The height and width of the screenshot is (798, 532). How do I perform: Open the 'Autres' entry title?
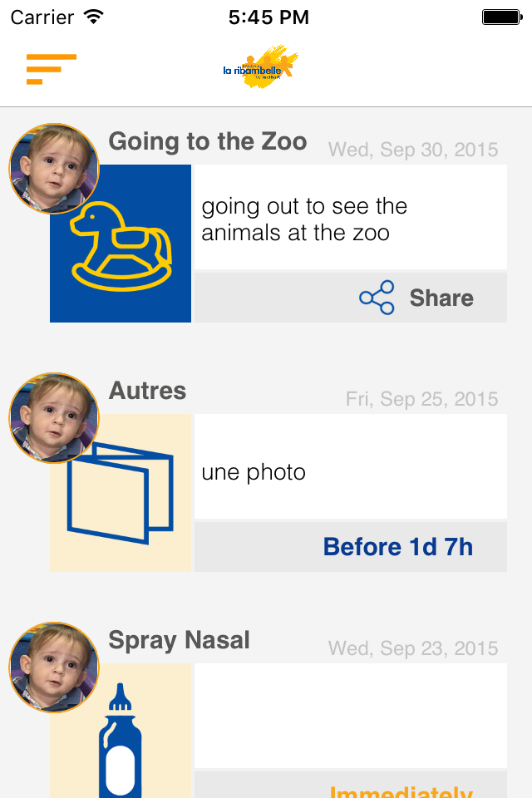148,391
